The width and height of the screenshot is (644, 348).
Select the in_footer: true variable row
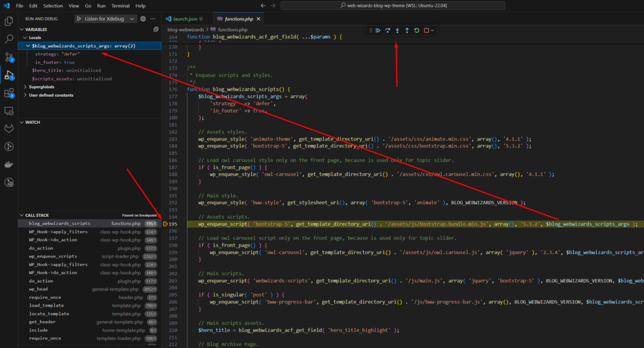89,62
